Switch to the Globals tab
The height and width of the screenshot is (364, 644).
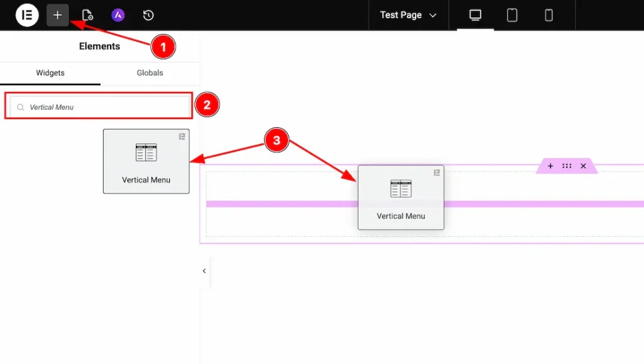pos(150,73)
